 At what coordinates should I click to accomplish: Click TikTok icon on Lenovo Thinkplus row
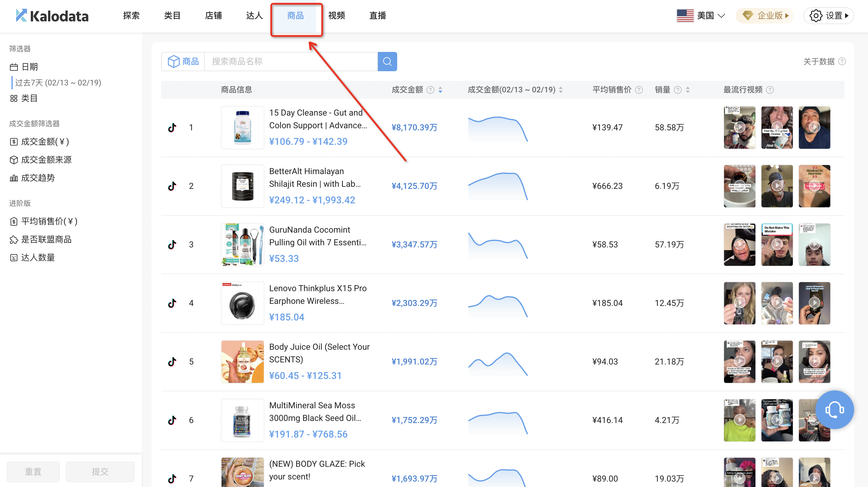[172, 303]
